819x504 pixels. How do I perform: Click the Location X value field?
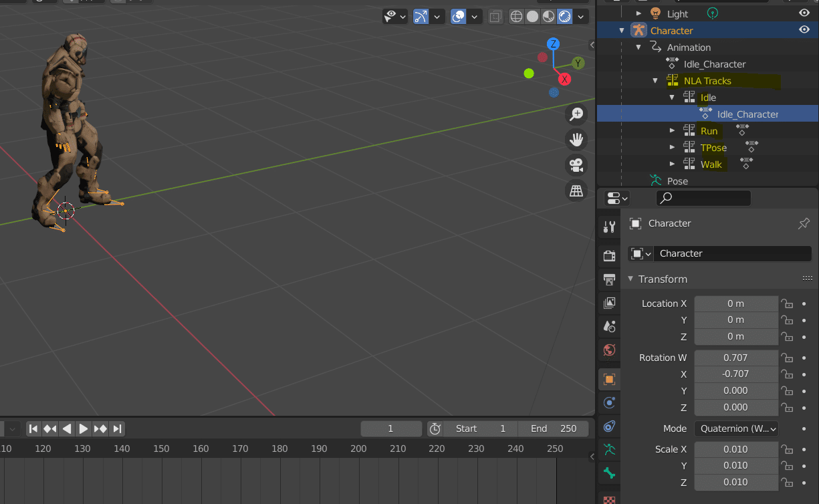(x=736, y=303)
